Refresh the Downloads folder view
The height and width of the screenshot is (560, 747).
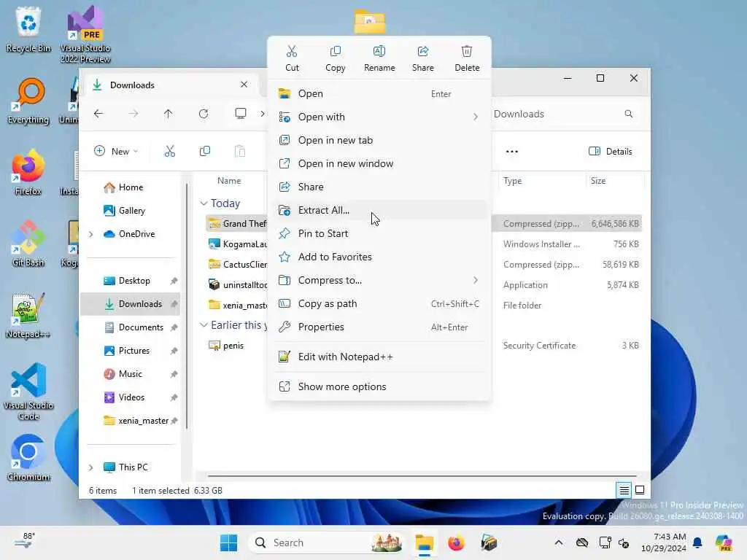tap(204, 114)
